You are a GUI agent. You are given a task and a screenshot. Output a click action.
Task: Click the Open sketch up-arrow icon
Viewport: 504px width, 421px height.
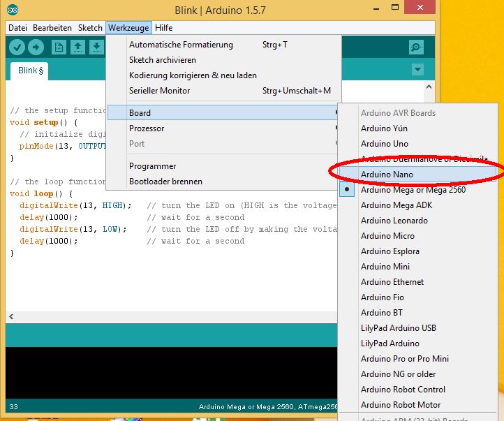[x=77, y=47]
